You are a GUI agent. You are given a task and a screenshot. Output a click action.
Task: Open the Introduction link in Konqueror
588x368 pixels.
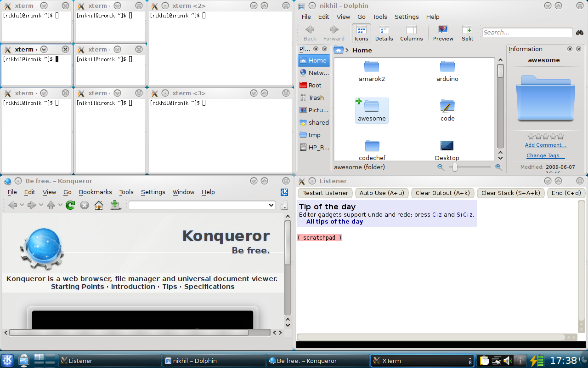click(x=133, y=287)
